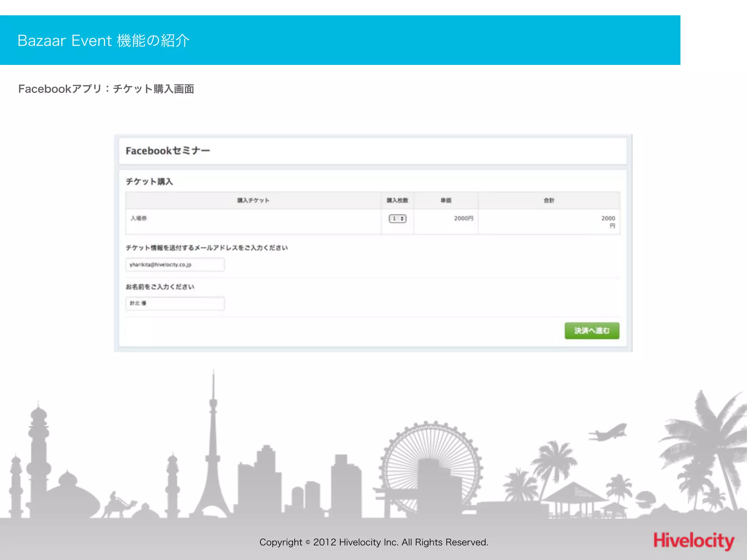Click the name input field
This screenshot has height=560, width=747.
click(175, 303)
